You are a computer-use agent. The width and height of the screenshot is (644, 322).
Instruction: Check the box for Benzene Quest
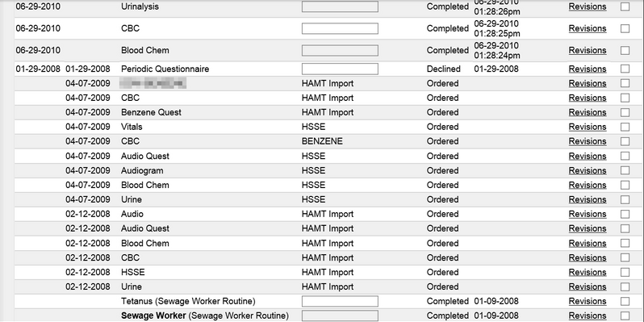(625, 112)
